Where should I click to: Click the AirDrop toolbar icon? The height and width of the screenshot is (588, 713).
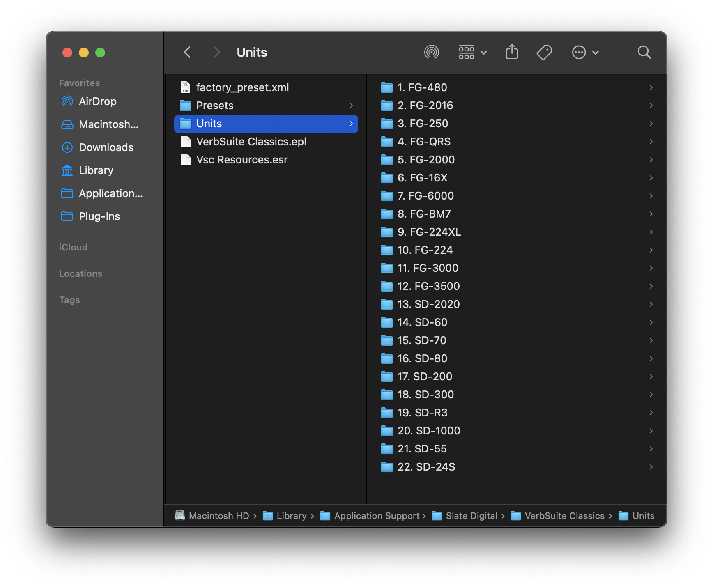click(x=431, y=53)
